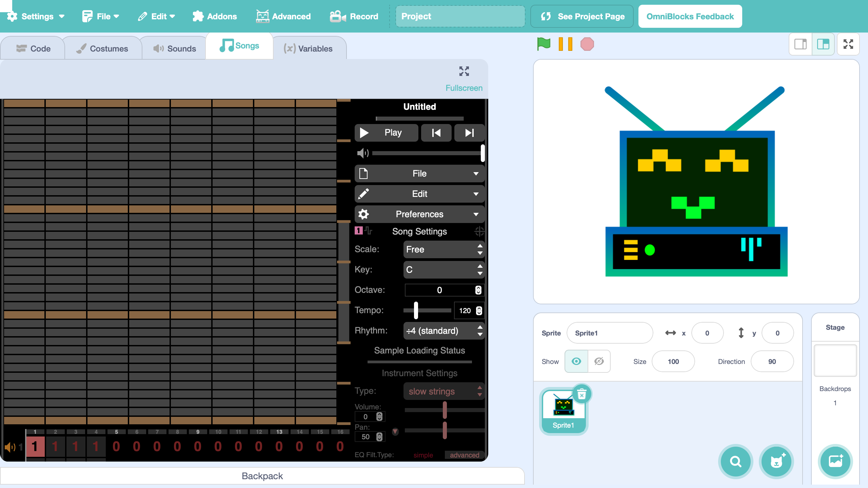Image resolution: width=868 pixels, height=488 pixels.
Task: Switch to the Costumes tab
Action: tap(102, 48)
